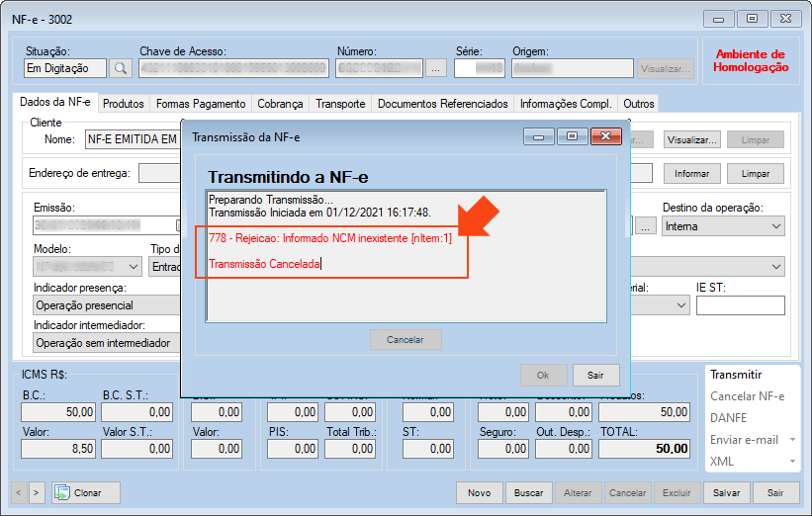Image resolution: width=812 pixels, height=516 pixels.
Task: Click ellipsis button next to Número
Action: [436, 68]
